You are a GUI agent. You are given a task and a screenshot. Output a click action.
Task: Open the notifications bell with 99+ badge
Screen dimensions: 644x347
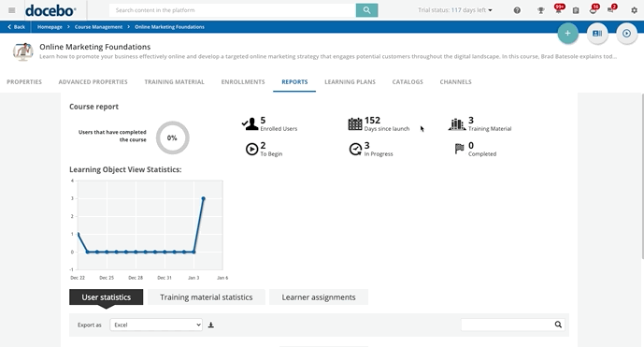coord(558,10)
